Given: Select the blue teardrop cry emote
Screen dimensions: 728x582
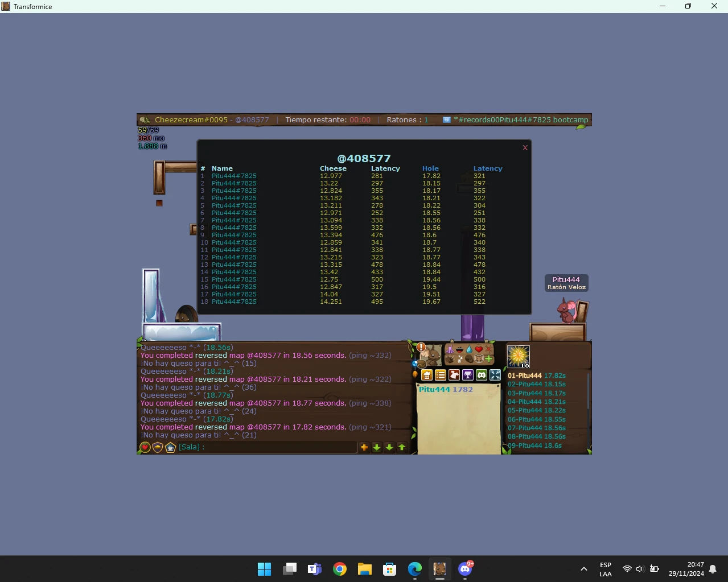Looking at the screenshot, I should click(x=469, y=349).
